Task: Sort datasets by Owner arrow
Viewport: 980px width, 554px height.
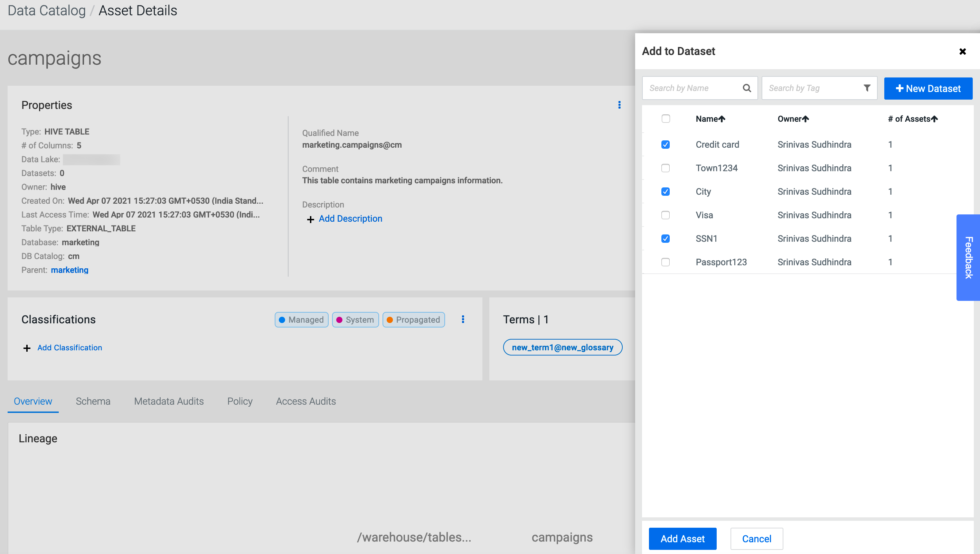Action: coord(805,119)
